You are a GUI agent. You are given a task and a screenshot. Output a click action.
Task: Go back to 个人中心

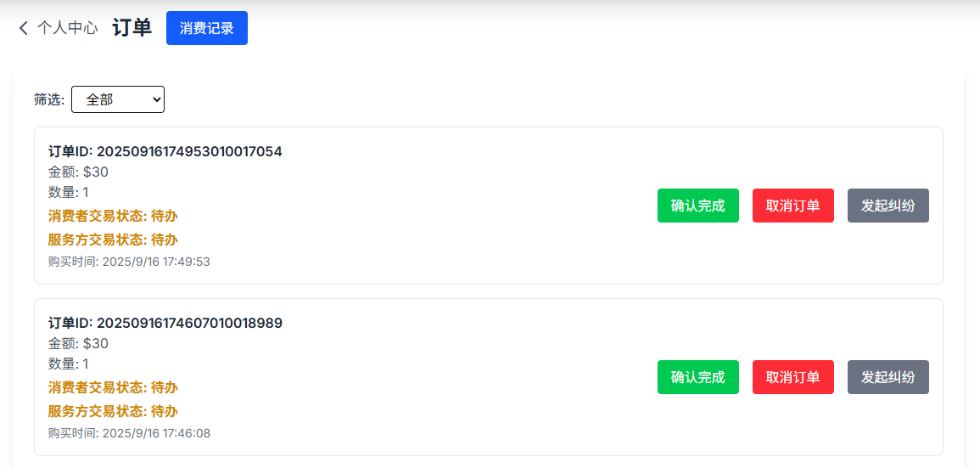(67, 28)
